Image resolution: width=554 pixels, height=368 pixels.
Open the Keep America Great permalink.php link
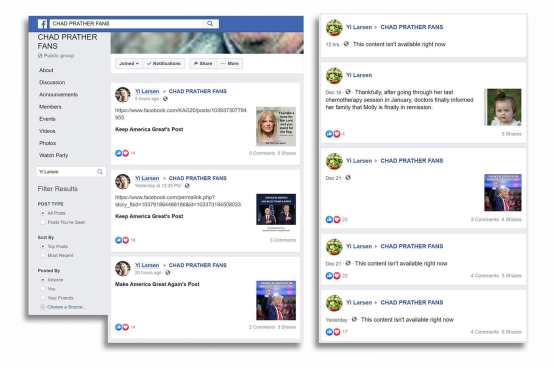pyautogui.click(x=178, y=201)
